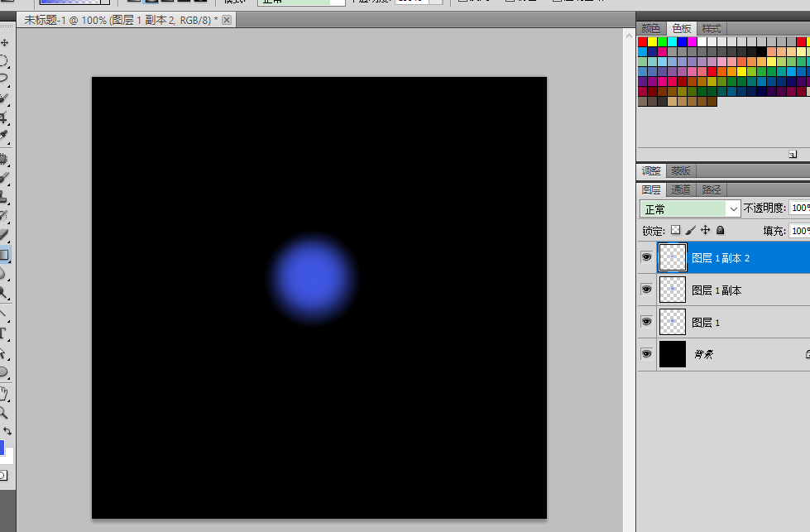Select the Pen tool
The height and width of the screenshot is (532, 810).
pos(4,314)
